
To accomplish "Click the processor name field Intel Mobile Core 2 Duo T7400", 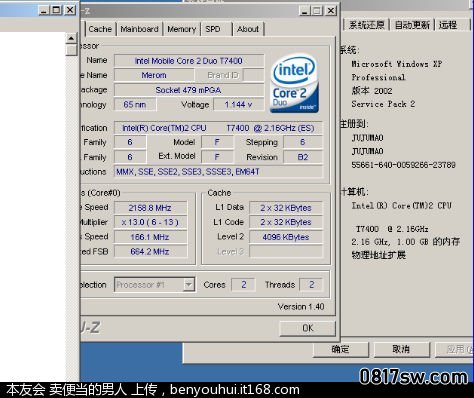I will [x=189, y=61].
